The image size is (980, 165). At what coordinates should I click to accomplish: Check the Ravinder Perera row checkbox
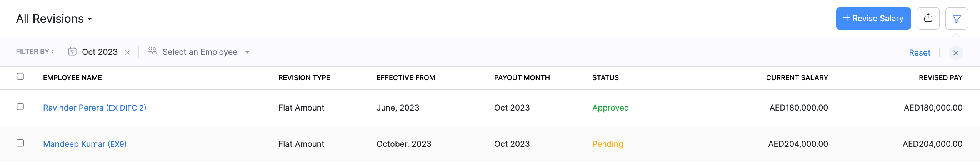tap(20, 107)
